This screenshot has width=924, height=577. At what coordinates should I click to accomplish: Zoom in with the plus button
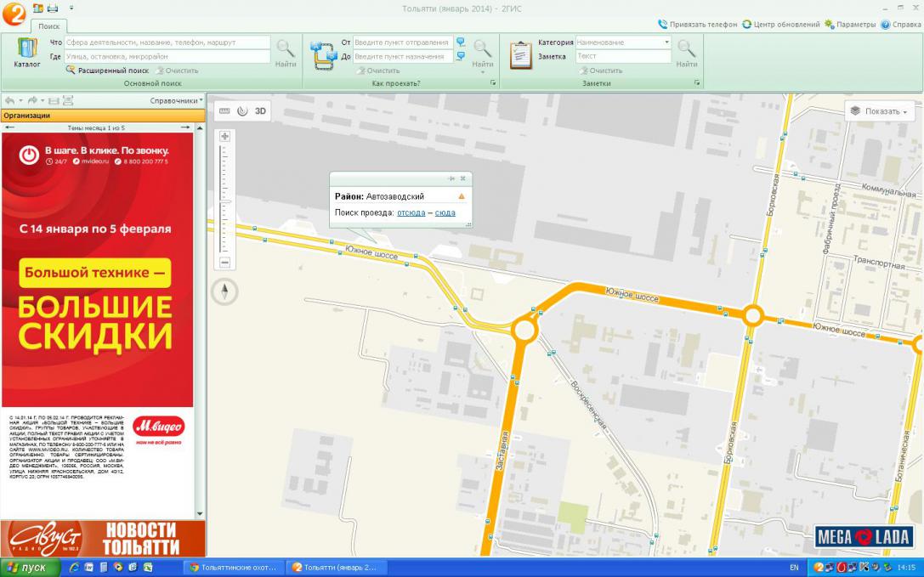coord(225,137)
